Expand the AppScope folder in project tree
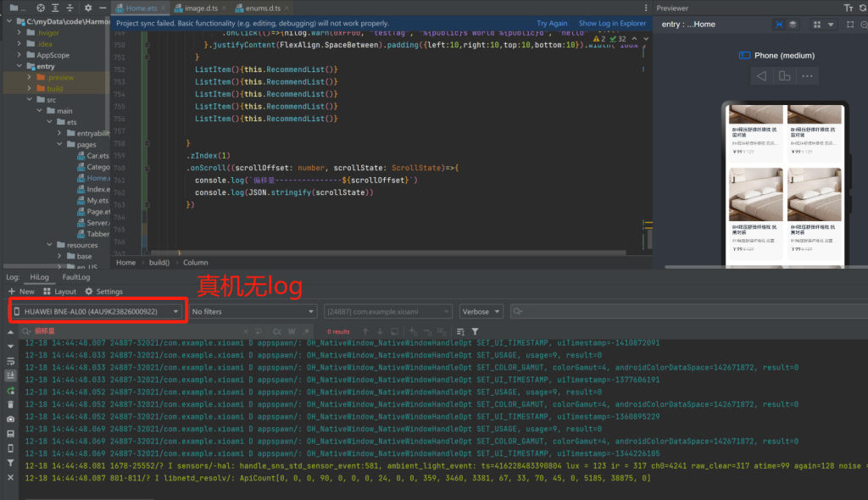868x500 pixels. (x=19, y=54)
